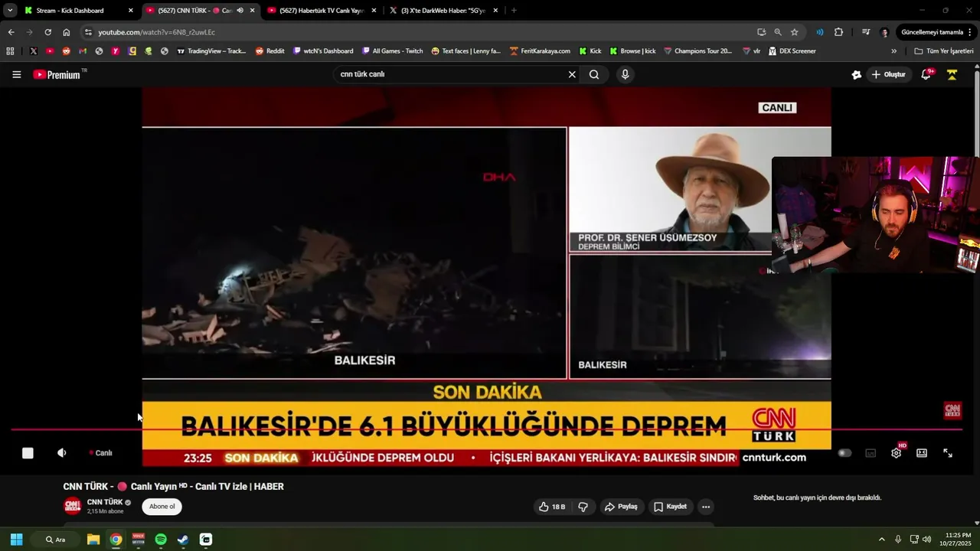This screenshot has height=551, width=980.
Task: Save the video with Kaydet
Action: click(670, 507)
